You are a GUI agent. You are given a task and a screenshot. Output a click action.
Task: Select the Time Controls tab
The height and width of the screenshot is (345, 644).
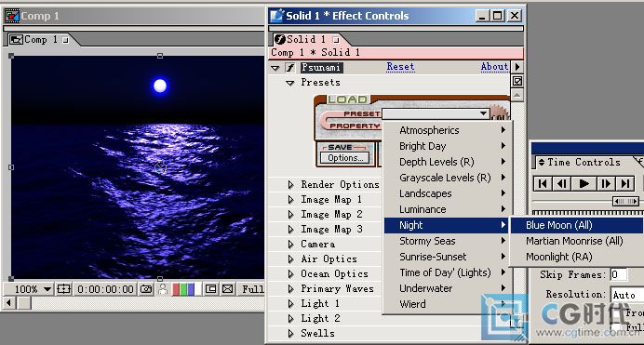[x=584, y=163]
